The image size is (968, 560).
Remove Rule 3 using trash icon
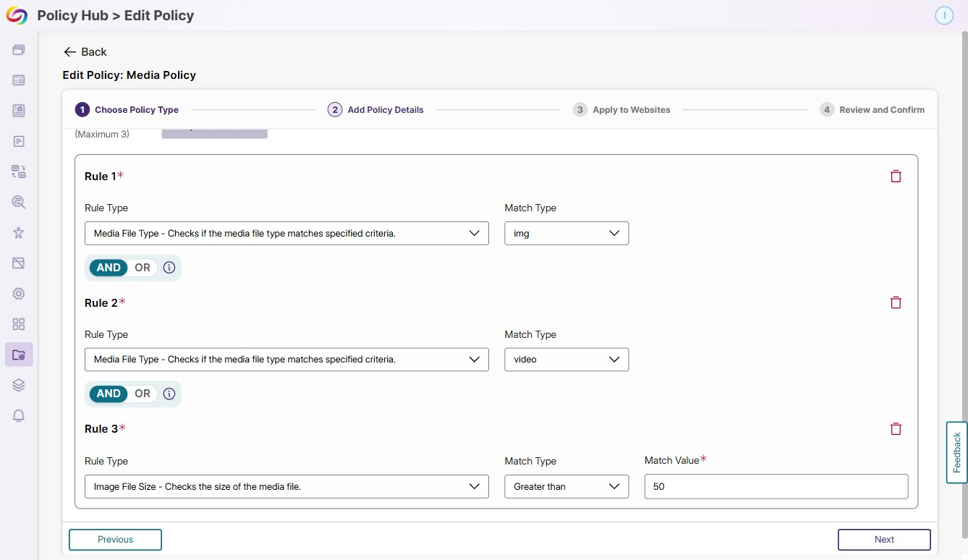(x=896, y=428)
